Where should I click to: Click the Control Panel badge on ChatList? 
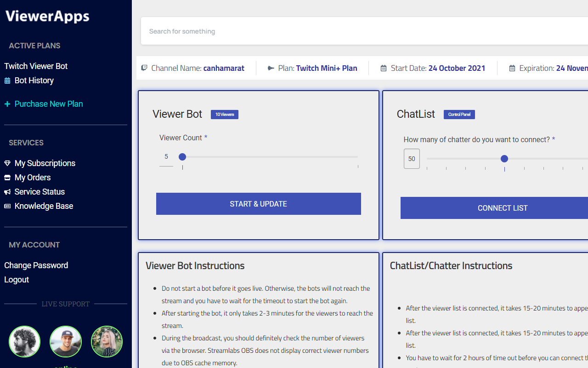[x=459, y=114]
